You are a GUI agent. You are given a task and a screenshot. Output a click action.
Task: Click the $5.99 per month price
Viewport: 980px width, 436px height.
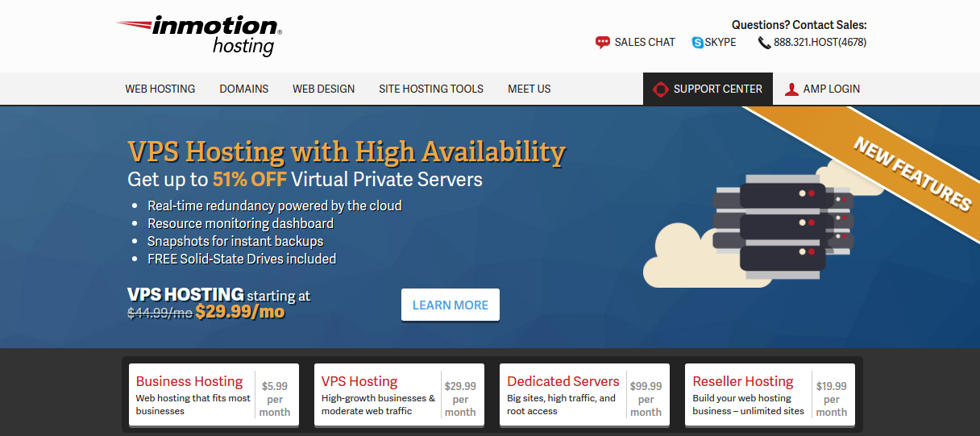tap(275, 399)
